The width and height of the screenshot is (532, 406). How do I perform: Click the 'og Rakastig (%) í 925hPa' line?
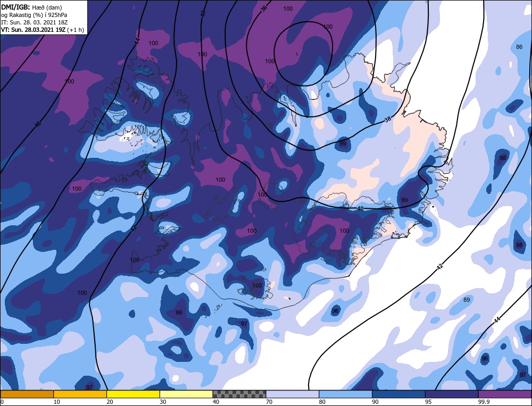(x=34, y=15)
